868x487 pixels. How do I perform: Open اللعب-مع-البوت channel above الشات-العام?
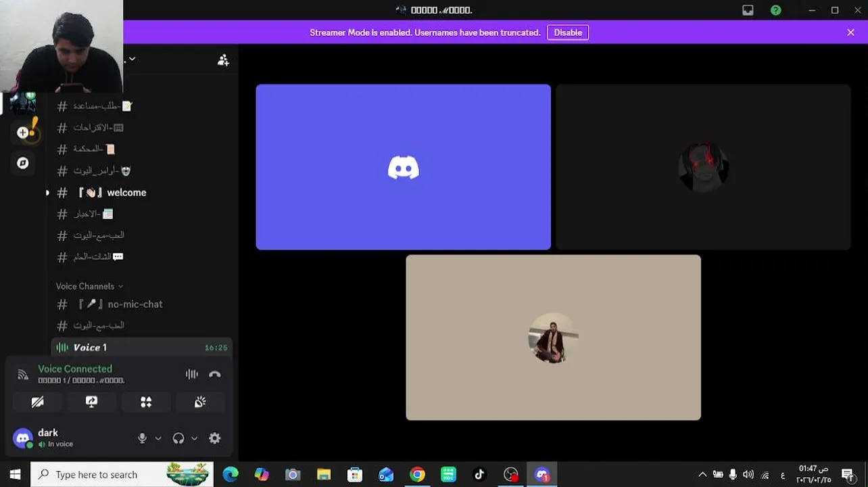142,235
